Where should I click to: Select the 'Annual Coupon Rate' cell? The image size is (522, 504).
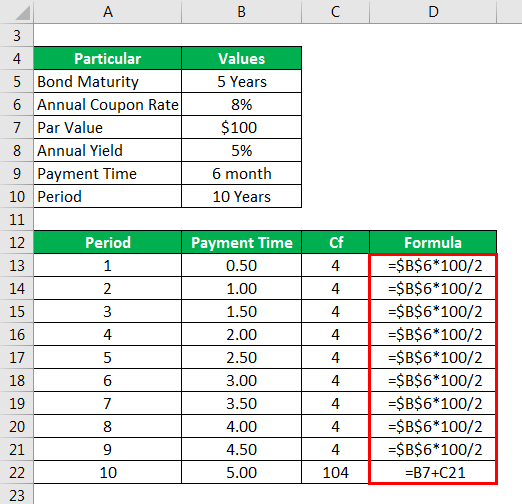point(107,104)
